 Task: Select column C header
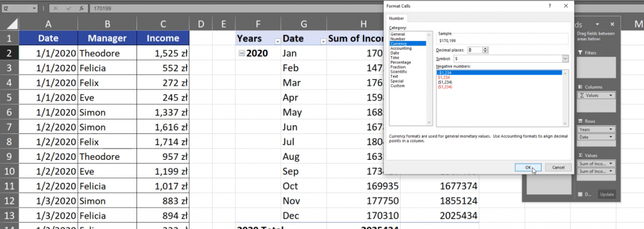coord(163,25)
